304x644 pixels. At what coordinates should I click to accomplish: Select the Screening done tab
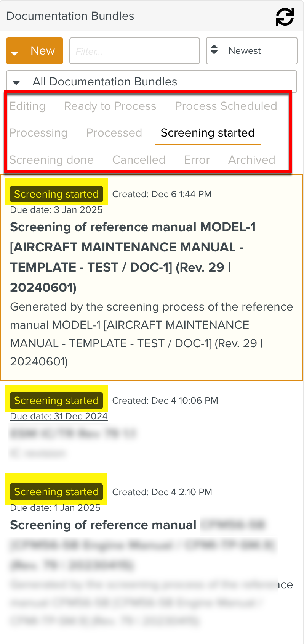(x=51, y=160)
